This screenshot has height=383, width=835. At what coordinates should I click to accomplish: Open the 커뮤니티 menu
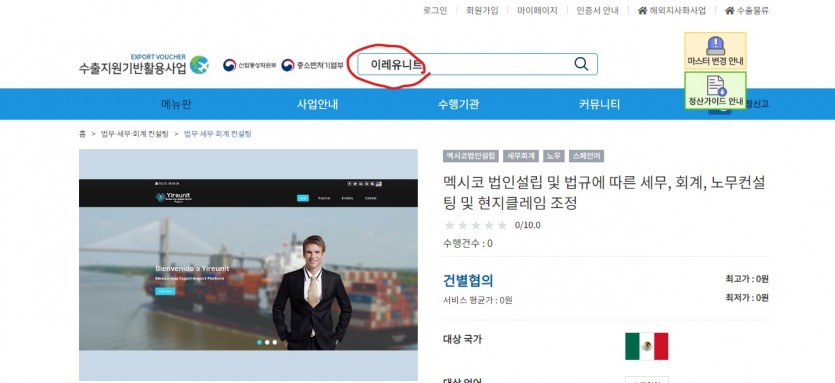click(599, 104)
